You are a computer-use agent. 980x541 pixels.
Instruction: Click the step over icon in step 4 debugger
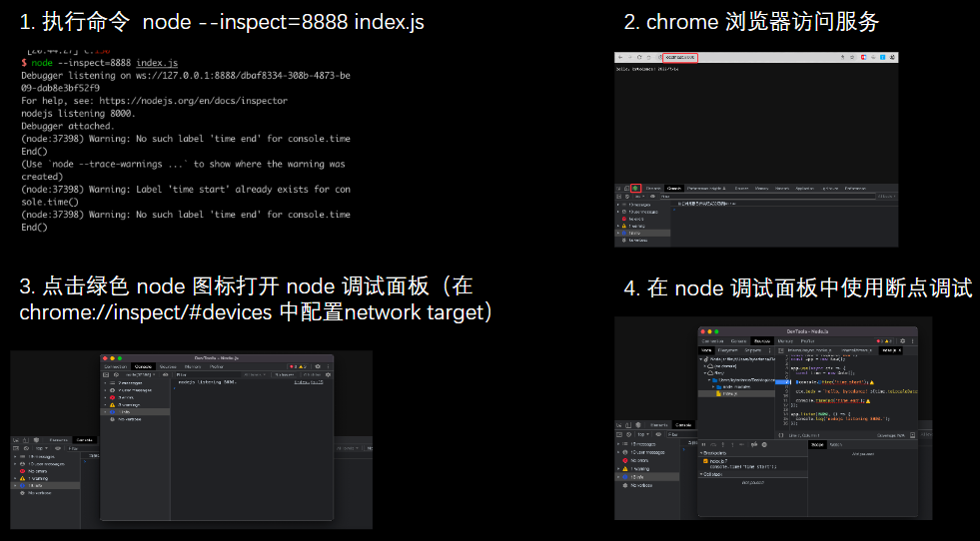pos(713,445)
